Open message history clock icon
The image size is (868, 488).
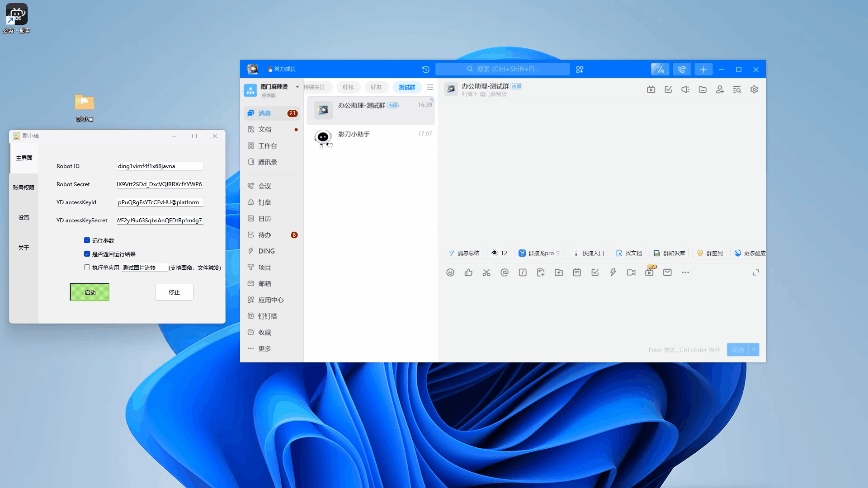pos(425,70)
